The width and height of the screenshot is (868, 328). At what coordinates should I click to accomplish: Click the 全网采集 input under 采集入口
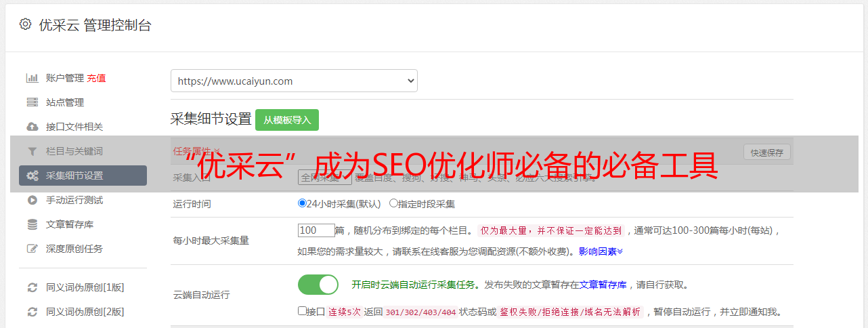[x=325, y=178]
